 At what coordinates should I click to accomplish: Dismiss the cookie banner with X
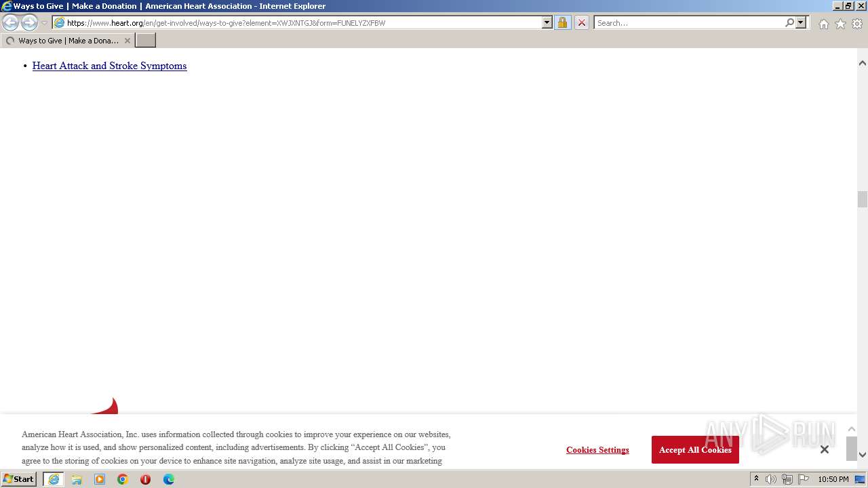(824, 449)
